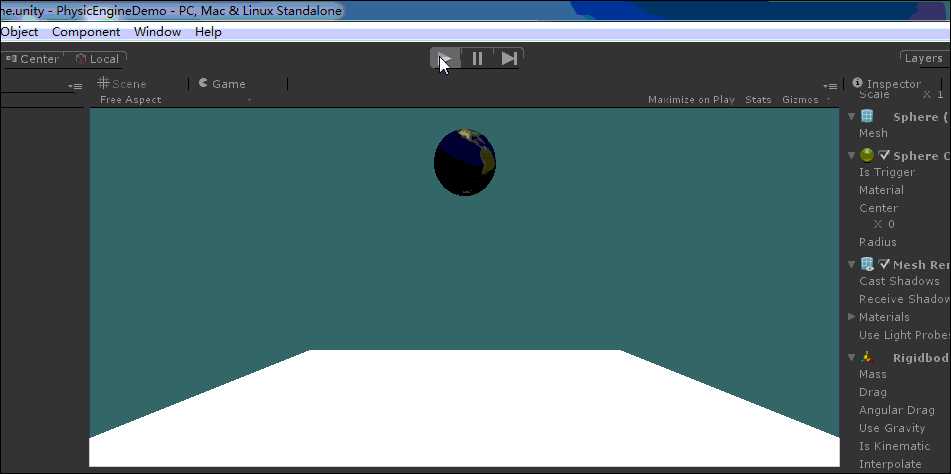Toggle Maximize on Play
The height and width of the screenshot is (474, 951).
(x=691, y=100)
